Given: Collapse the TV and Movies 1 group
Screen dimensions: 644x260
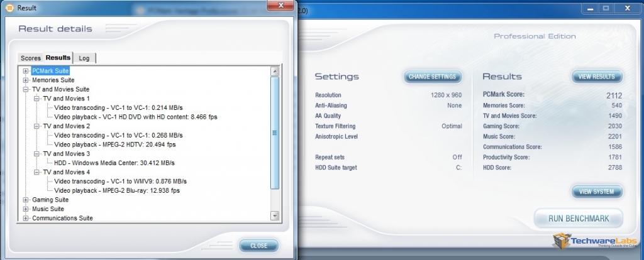Looking at the screenshot, I should pyautogui.click(x=36, y=99).
